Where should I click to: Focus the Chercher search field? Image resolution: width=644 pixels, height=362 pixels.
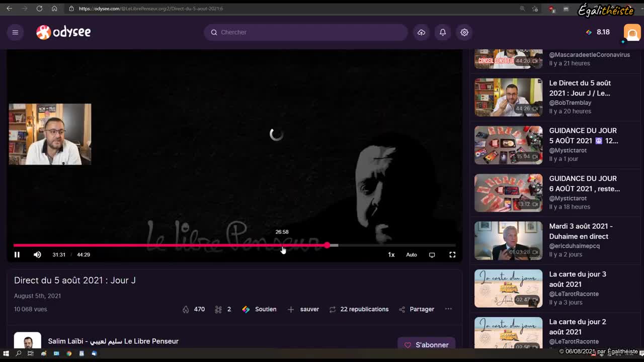click(306, 32)
